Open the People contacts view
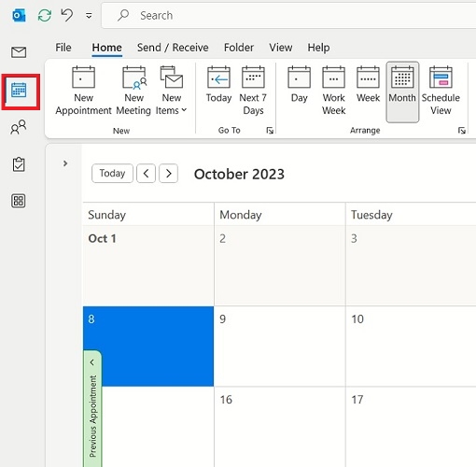 pos(19,127)
